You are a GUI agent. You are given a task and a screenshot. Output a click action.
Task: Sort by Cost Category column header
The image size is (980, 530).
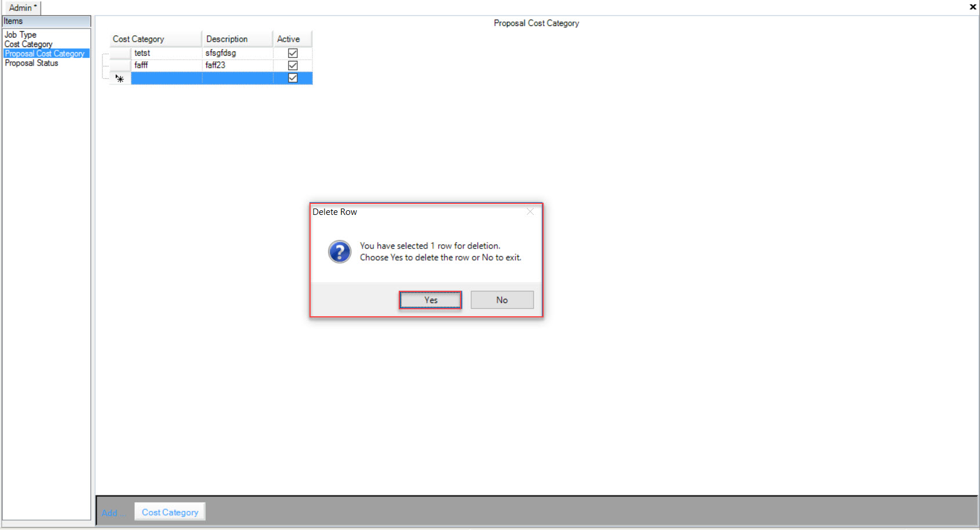(x=155, y=39)
